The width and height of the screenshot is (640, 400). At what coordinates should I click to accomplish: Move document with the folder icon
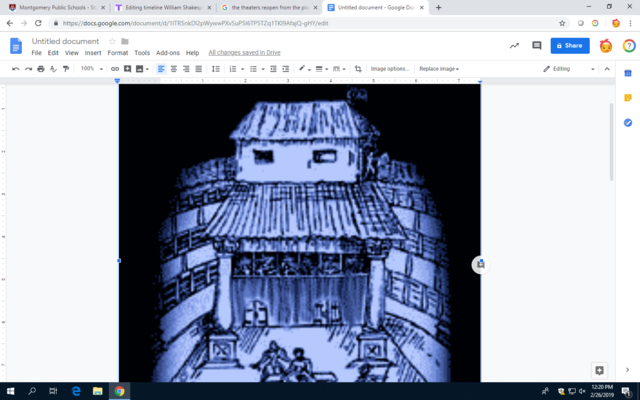[x=125, y=41]
